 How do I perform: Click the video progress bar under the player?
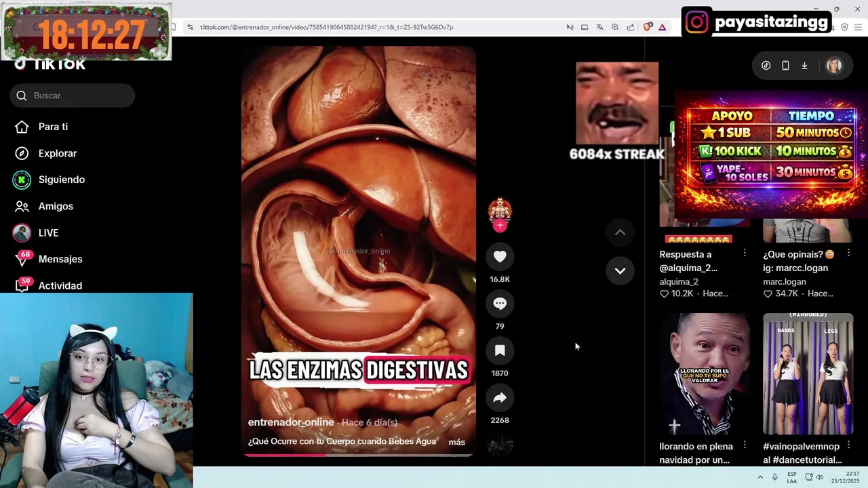359,455
